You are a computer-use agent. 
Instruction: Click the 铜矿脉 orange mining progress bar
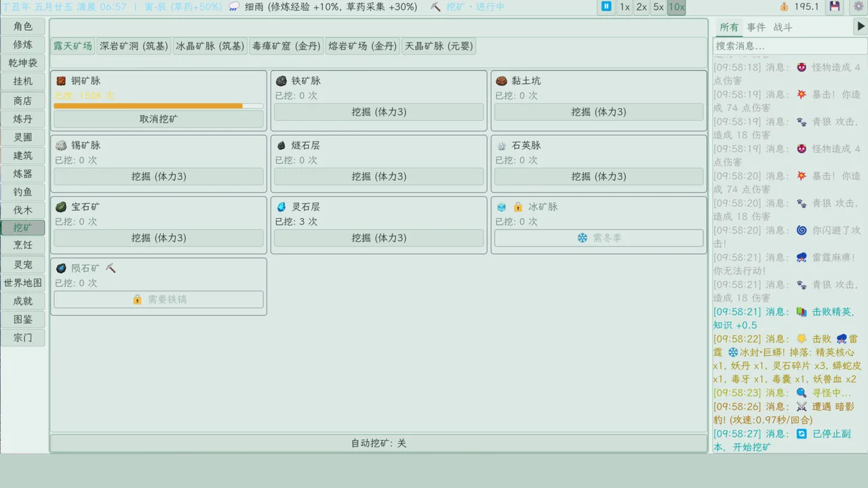tap(159, 106)
